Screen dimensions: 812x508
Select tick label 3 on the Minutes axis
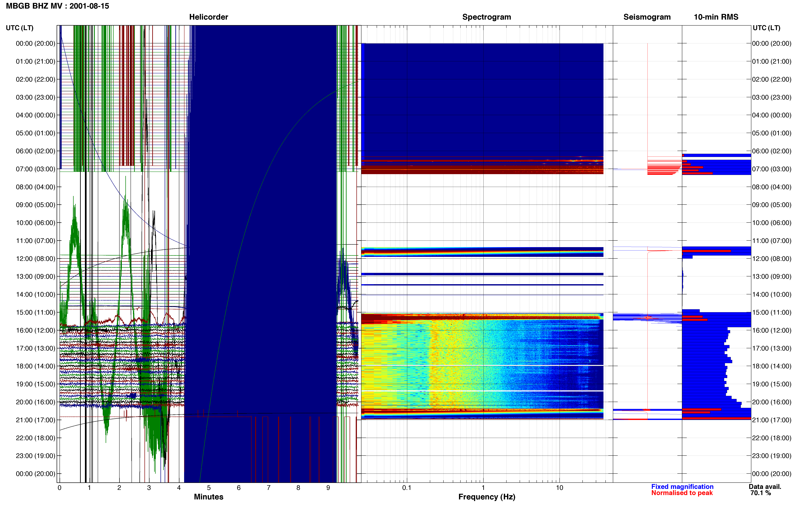(x=149, y=488)
